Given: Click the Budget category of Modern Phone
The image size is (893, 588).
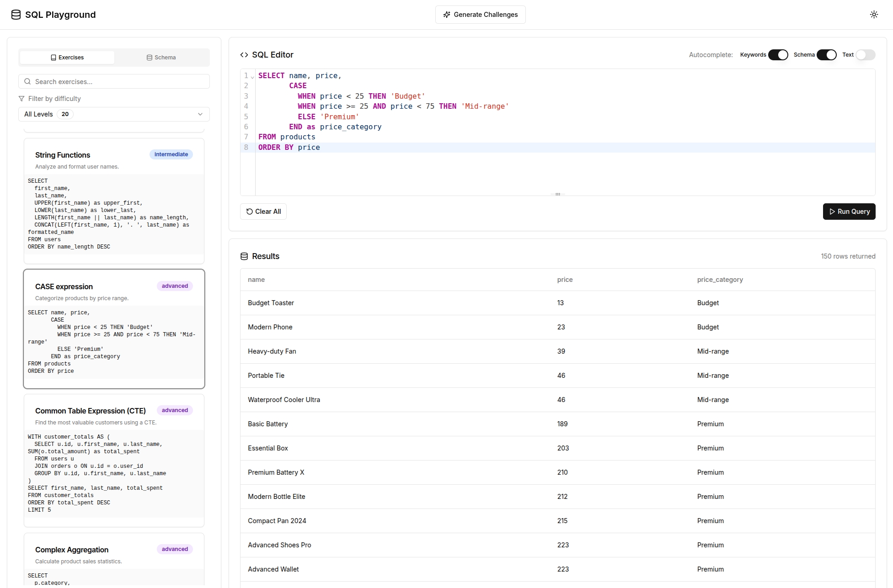Looking at the screenshot, I should [708, 327].
